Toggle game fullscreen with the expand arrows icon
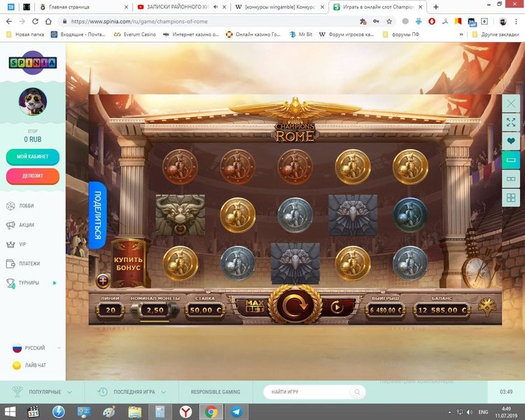Image resolution: width=525 pixels, height=420 pixels. click(x=510, y=122)
